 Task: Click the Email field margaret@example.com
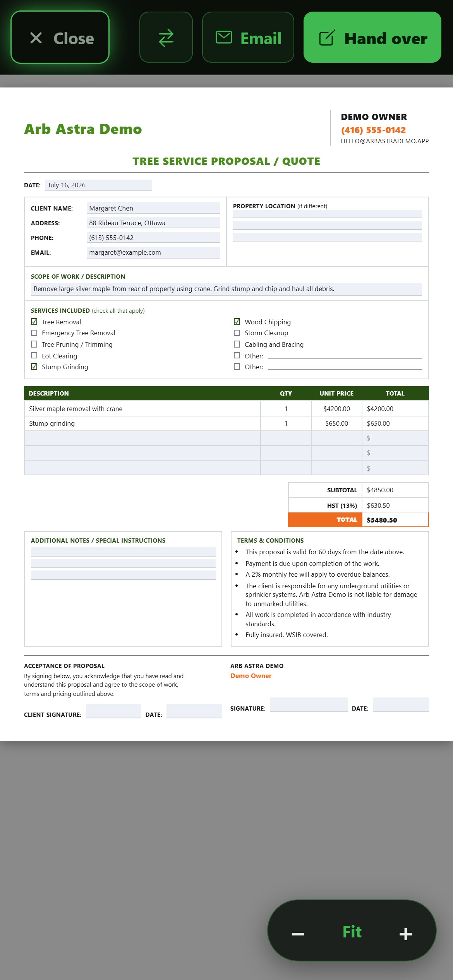pyautogui.click(x=153, y=252)
